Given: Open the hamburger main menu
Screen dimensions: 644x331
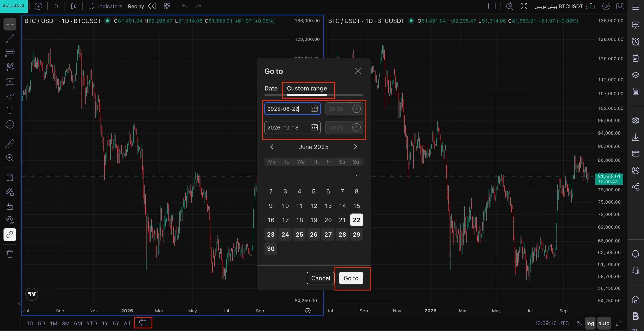Looking at the screenshot, I should point(636,7).
